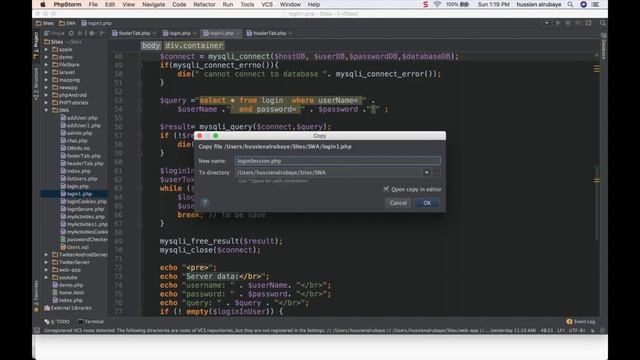Open the Edit menu
The width and height of the screenshot is (640, 360).
[x=110, y=4]
